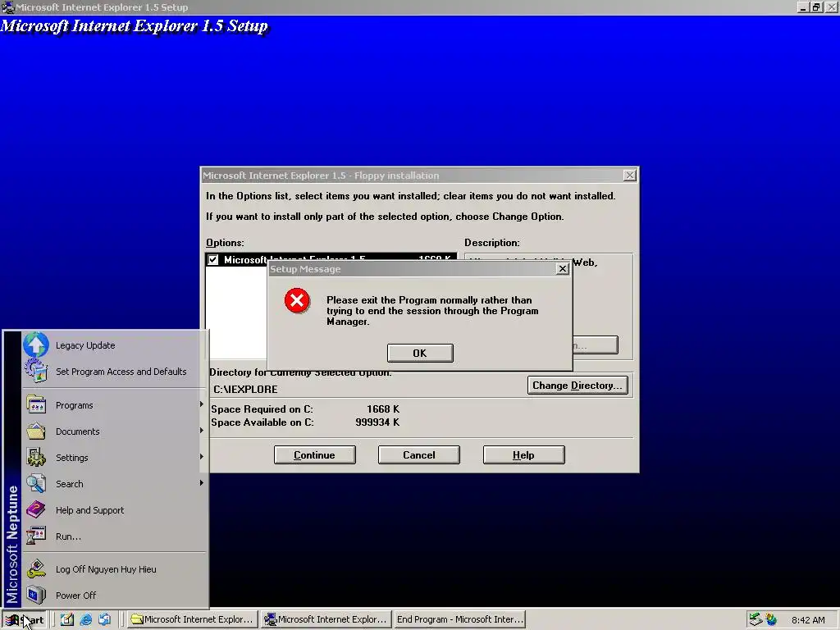Viewport: 840px width, 630px height.
Task: Click the Documents folder icon
Action: point(36,431)
